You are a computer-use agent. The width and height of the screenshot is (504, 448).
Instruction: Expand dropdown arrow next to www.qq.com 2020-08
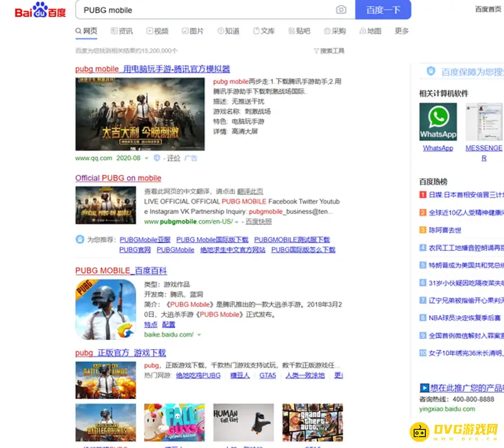point(147,158)
